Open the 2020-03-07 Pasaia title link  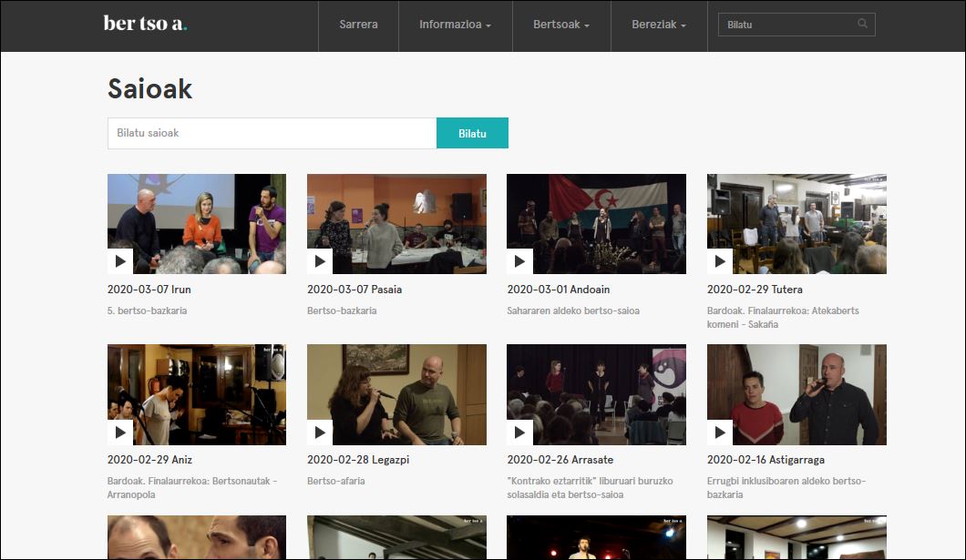click(355, 290)
